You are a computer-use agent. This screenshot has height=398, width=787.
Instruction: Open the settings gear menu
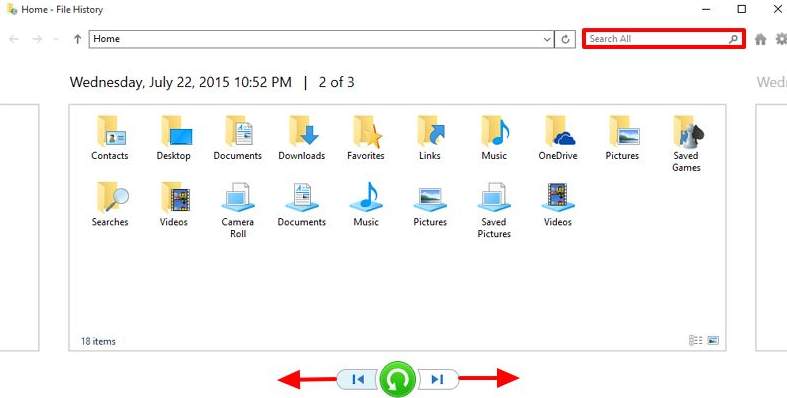click(781, 39)
